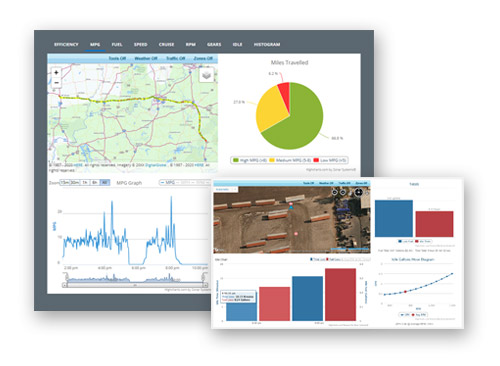This screenshot has height=366, width=500.
Task: Open the map layers selector icon
Action: [206, 75]
